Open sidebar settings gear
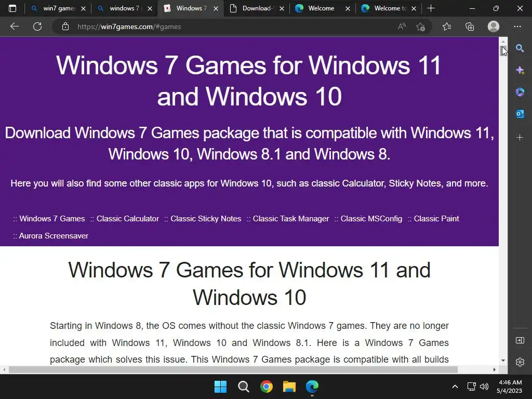The width and height of the screenshot is (532, 399). point(520,362)
